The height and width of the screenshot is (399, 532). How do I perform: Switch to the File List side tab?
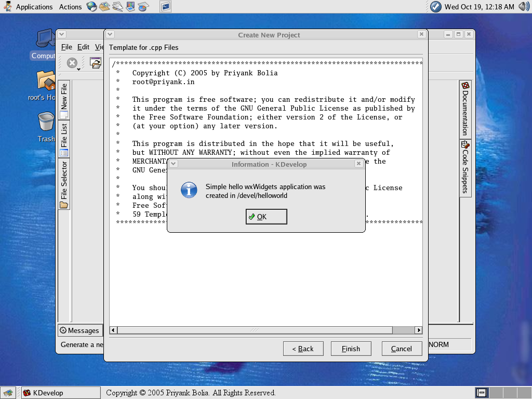(x=64, y=139)
